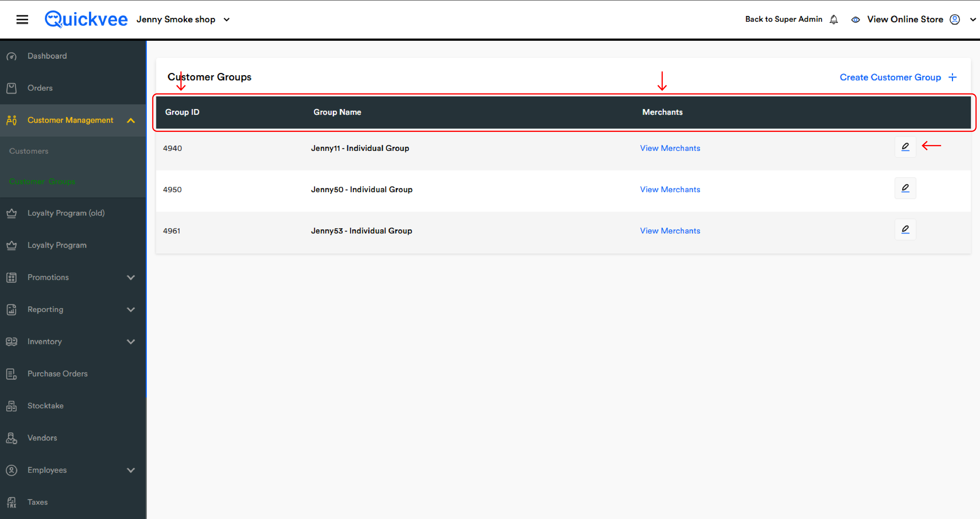View Merchants for group 4961
Image resolution: width=980 pixels, height=519 pixels.
pos(670,231)
